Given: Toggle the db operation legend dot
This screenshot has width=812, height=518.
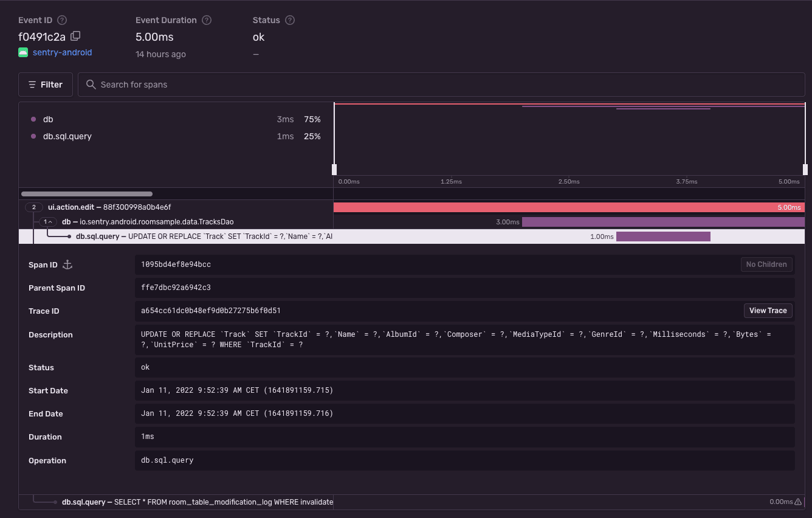Looking at the screenshot, I should click(33, 119).
